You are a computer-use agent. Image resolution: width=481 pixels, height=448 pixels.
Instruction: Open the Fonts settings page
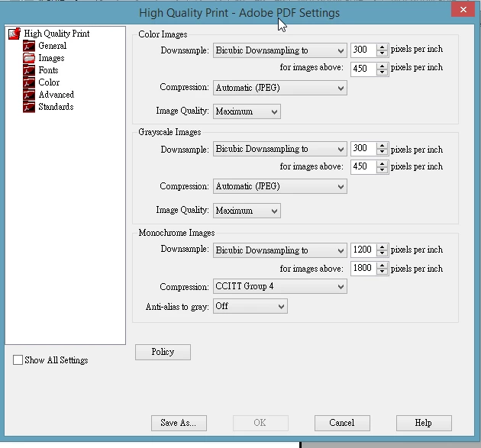(48, 70)
